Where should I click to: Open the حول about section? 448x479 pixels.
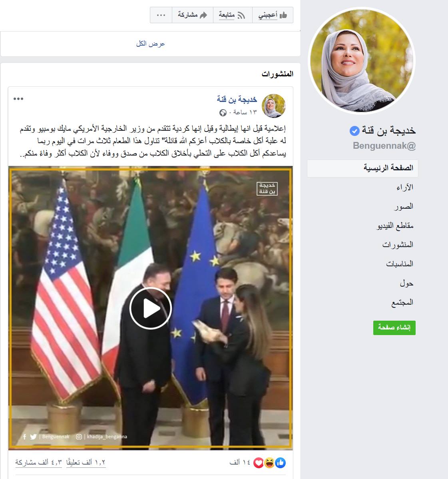click(406, 283)
